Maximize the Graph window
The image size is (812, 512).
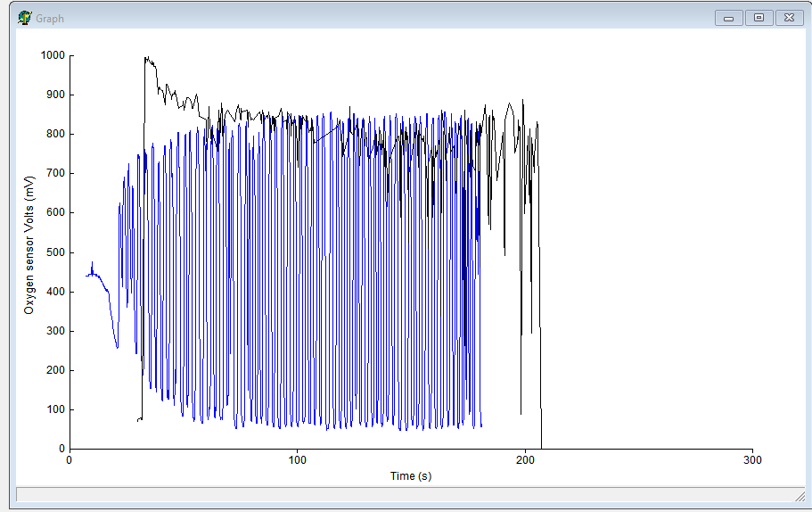pyautogui.click(x=759, y=18)
